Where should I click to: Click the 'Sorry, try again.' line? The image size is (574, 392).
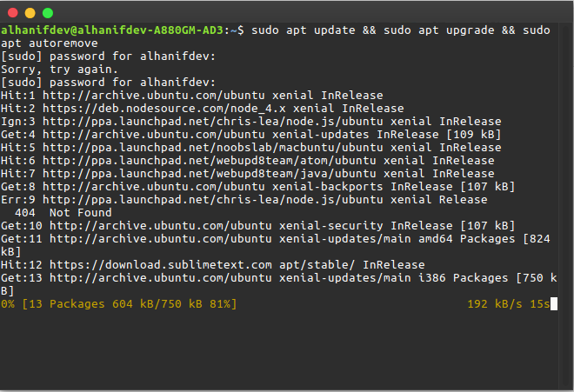tap(59, 70)
